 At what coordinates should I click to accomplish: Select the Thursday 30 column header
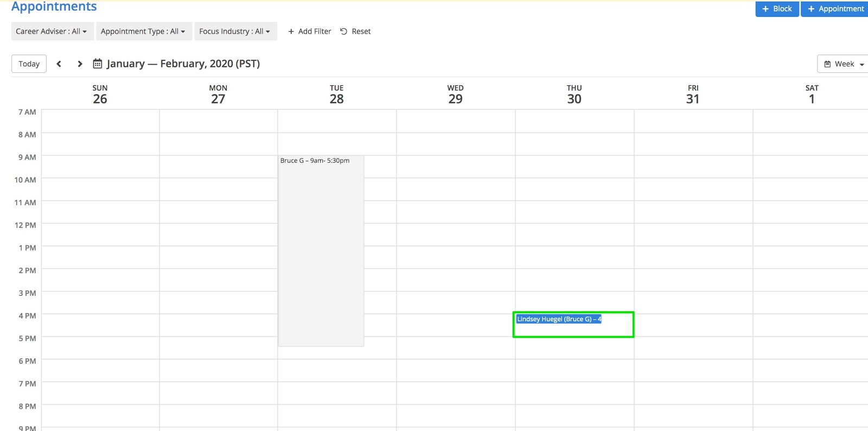coord(574,94)
